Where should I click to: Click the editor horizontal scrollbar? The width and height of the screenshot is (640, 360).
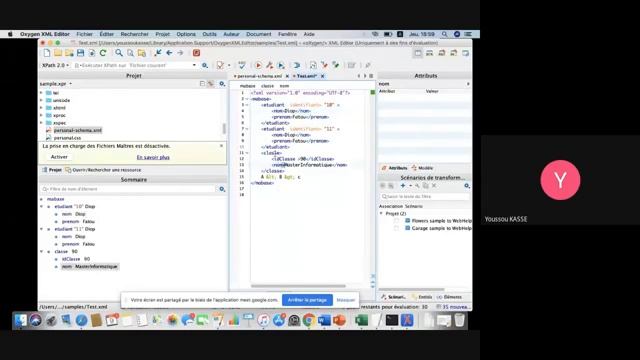(298, 286)
